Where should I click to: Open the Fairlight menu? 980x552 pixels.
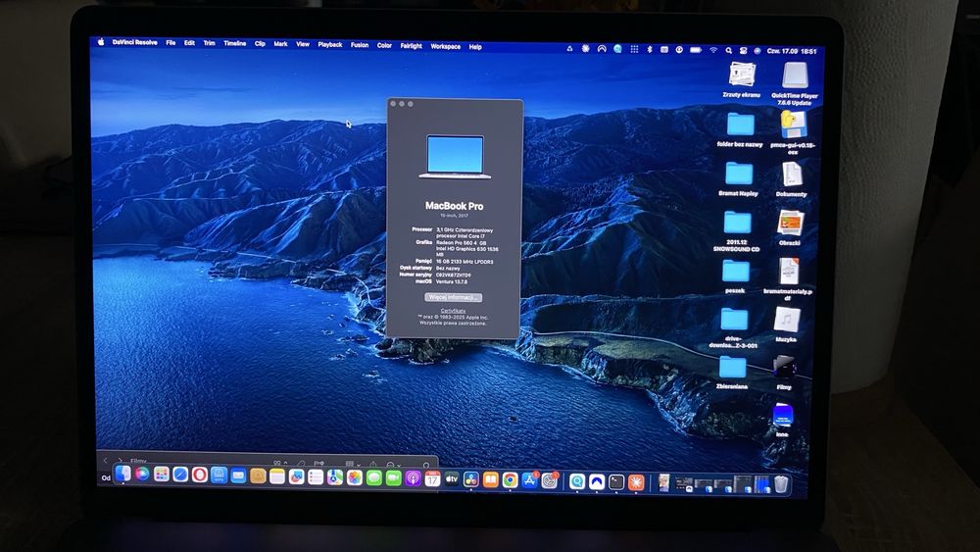412,46
